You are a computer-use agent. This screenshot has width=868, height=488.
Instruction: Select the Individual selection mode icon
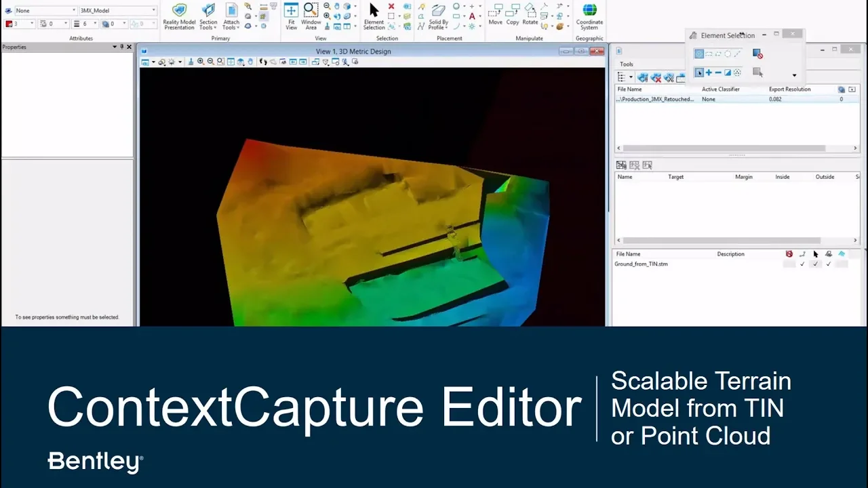699,54
